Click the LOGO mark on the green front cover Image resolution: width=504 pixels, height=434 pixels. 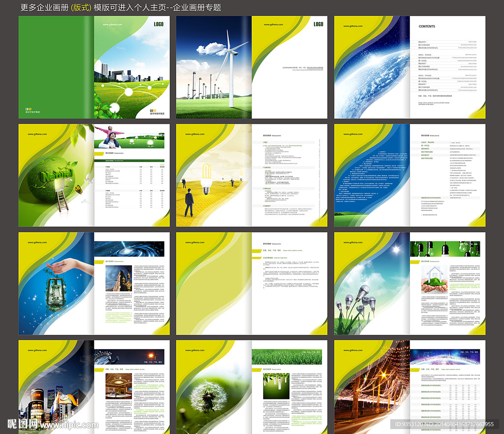coord(159,24)
